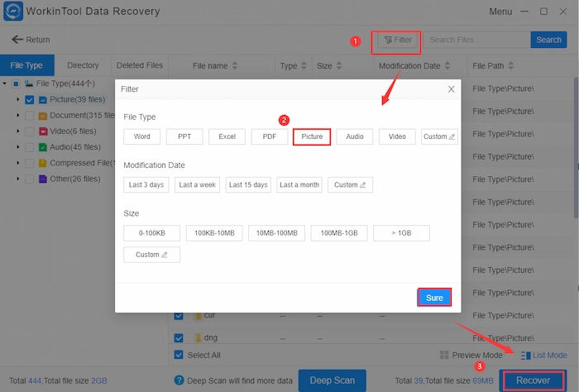Expand the Audio tree node
This screenshot has height=392, width=579.
pyautogui.click(x=17, y=147)
